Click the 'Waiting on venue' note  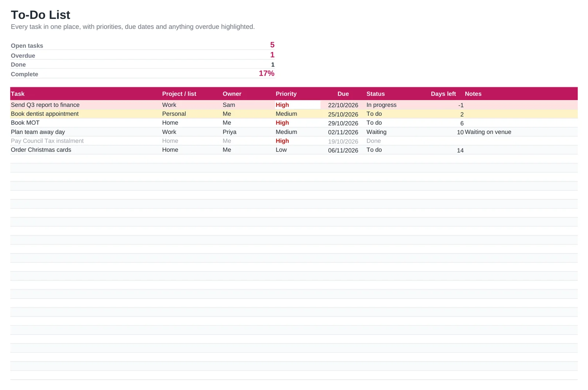[488, 132]
